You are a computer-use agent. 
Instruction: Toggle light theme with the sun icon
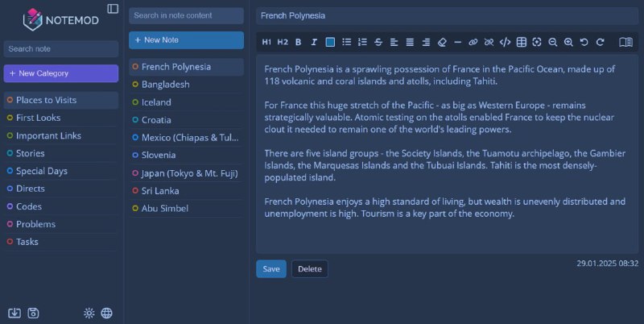click(89, 314)
